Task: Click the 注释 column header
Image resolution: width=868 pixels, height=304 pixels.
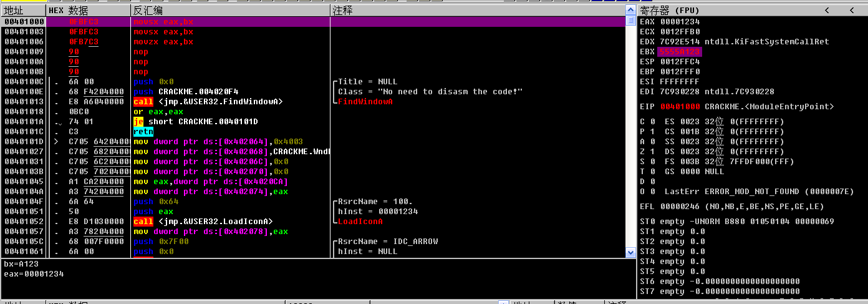Action: coord(478,11)
